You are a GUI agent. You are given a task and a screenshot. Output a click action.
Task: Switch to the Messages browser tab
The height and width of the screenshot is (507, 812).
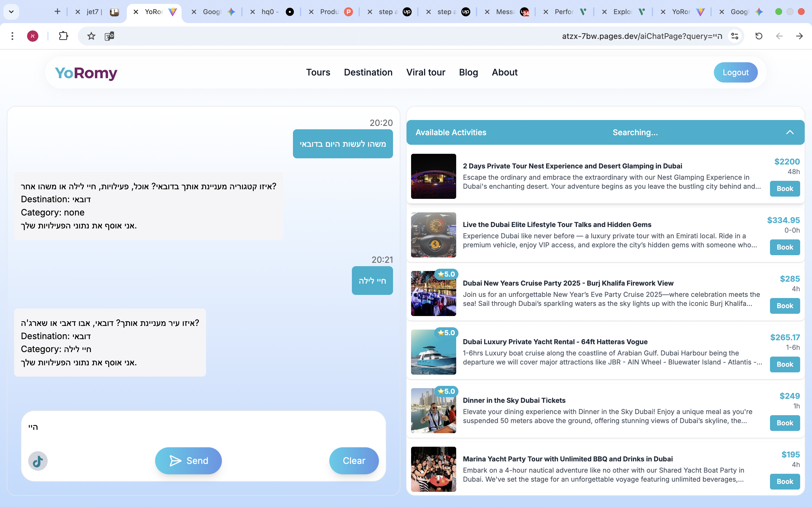tap(505, 12)
